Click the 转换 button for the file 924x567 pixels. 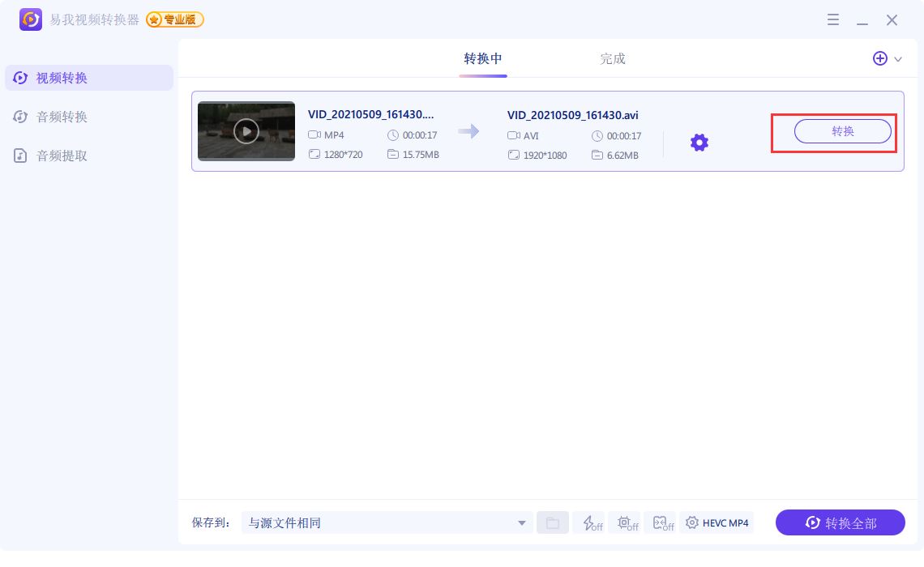(x=843, y=131)
